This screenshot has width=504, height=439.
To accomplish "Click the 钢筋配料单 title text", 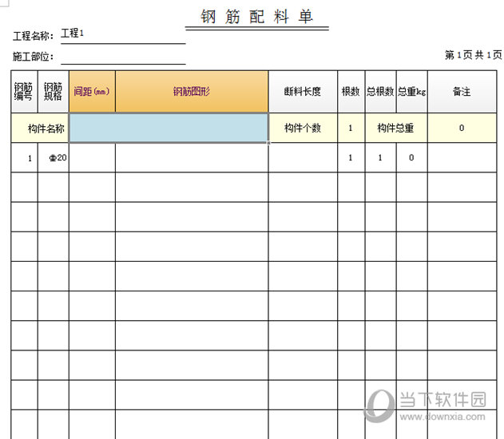I will tap(256, 17).
